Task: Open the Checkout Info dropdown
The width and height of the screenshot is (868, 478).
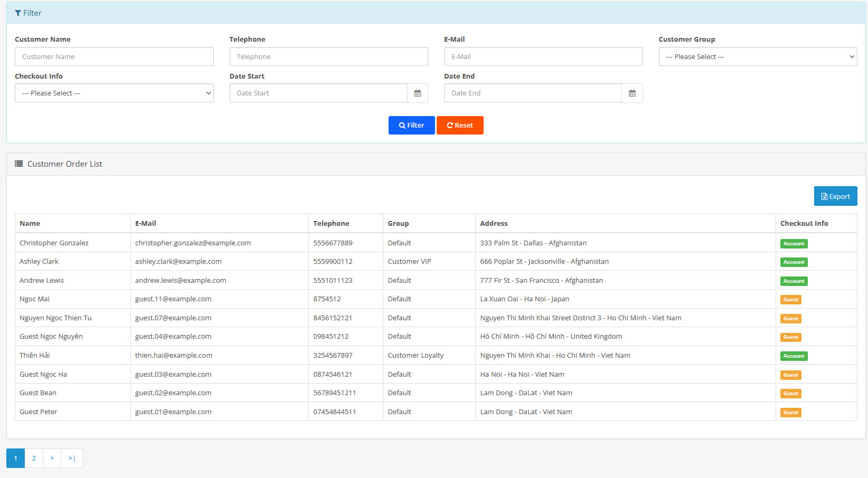Action: coord(114,93)
